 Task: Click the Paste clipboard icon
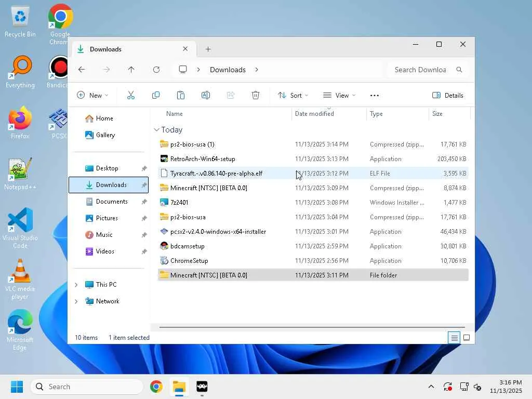[x=181, y=96]
